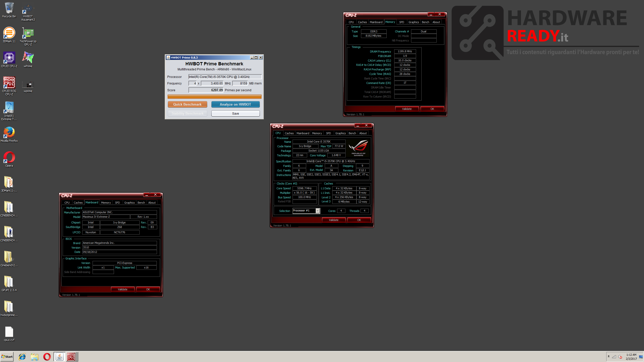
Task: Launch Internet Explorer from taskbar
Action: click(22, 356)
